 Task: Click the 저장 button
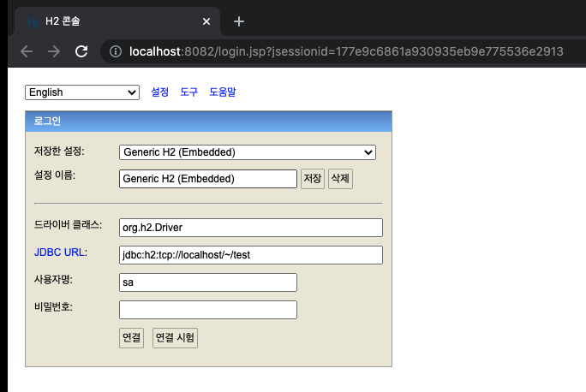coord(313,179)
